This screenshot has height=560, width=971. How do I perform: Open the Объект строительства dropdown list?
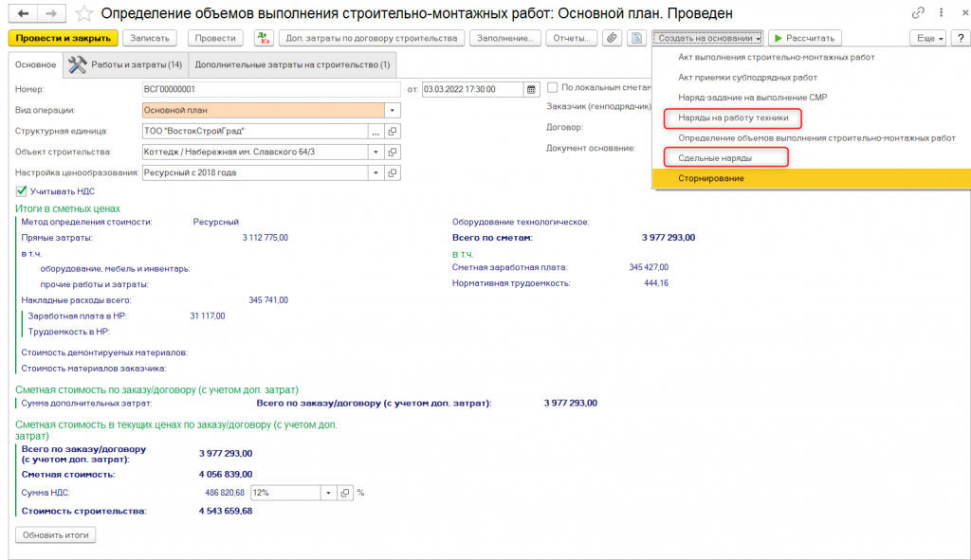(376, 152)
